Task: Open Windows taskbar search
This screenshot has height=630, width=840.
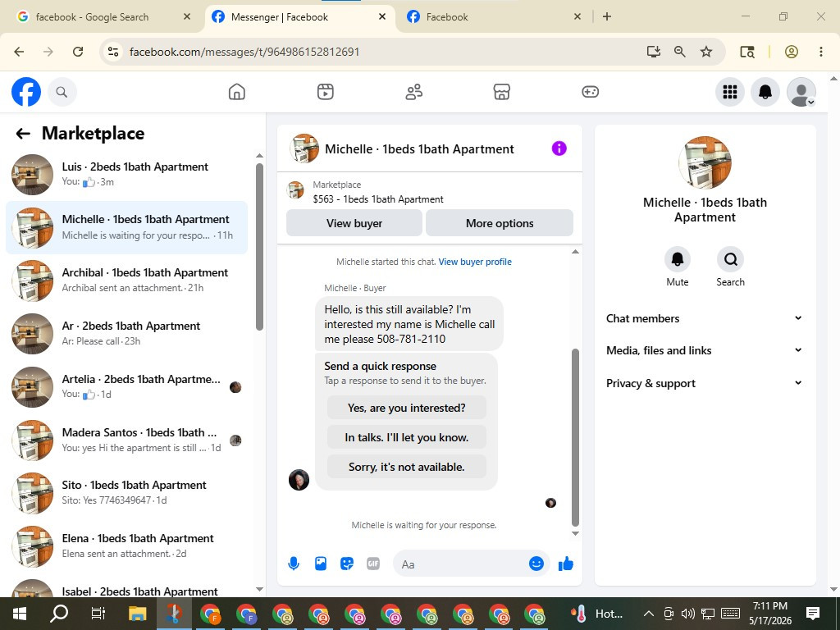Action: pyautogui.click(x=59, y=614)
